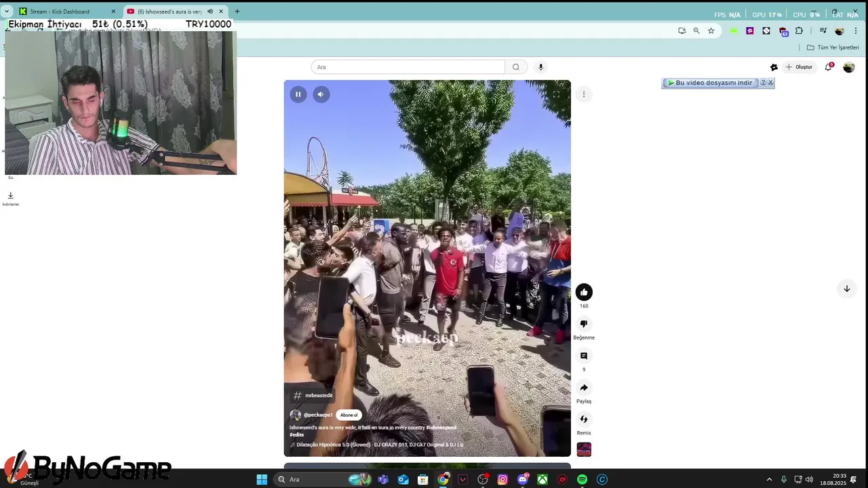Close the Ishowseed's aura tab
This screenshot has height=488, width=868.
point(221,12)
